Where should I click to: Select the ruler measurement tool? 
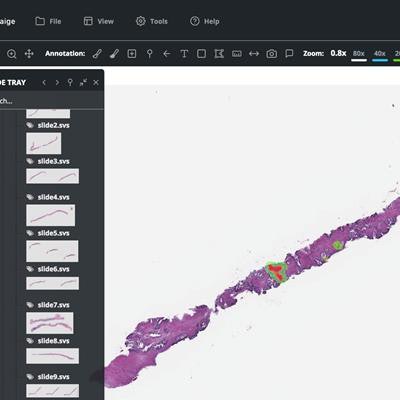click(237, 54)
